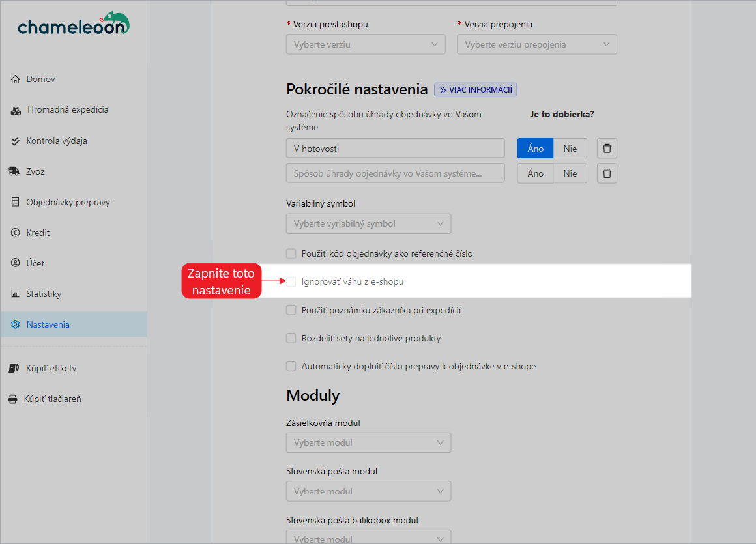Enable Ignorovať váhu z e-shopu
The image size is (756, 544).
coord(291,281)
